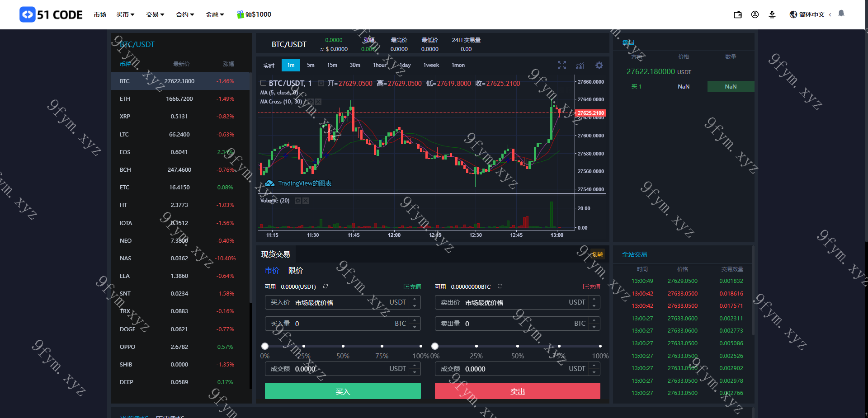Select the 30m chart interval

pyautogui.click(x=355, y=65)
